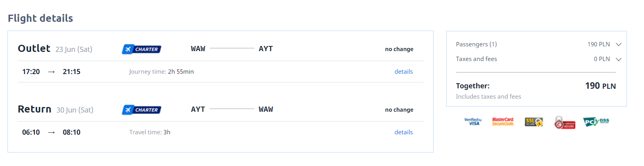Click the Verified by VISA logo
This screenshot has height=166, width=644.
point(473,122)
